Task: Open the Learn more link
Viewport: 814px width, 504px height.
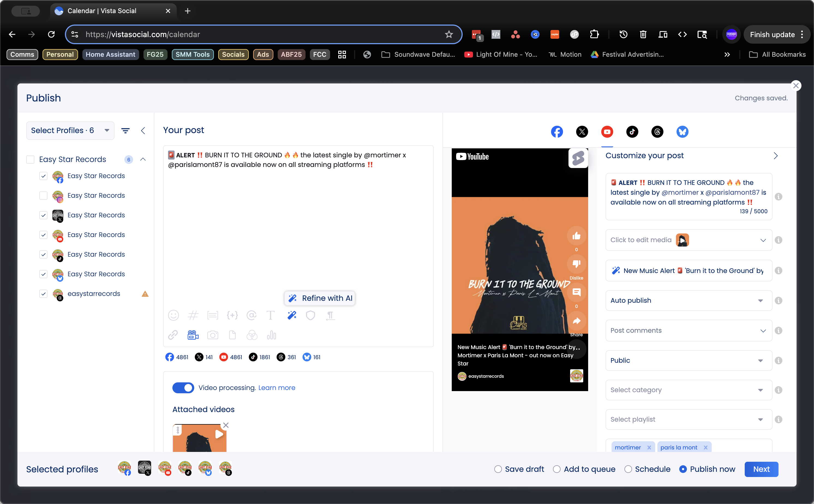Action: coord(277,388)
